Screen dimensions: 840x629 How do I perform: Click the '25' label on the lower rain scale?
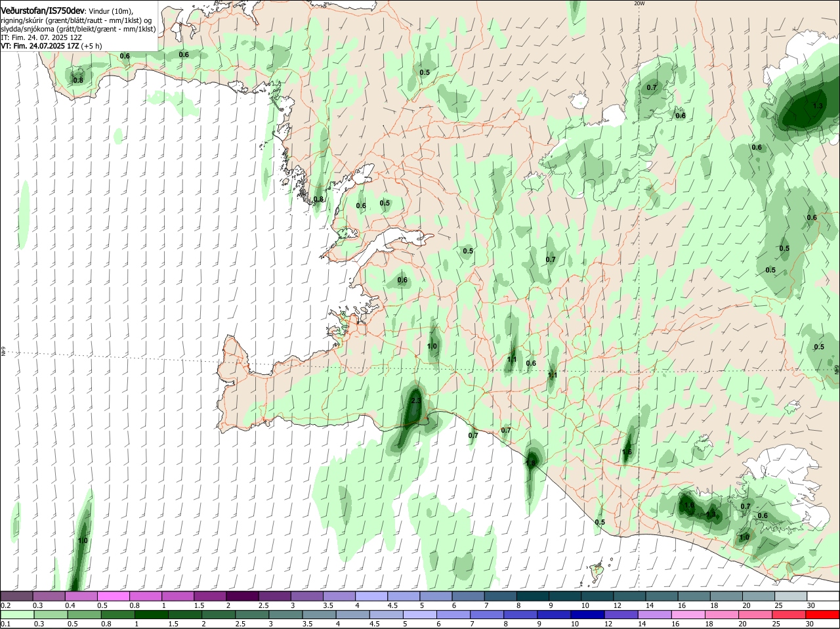pyautogui.click(x=777, y=624)
